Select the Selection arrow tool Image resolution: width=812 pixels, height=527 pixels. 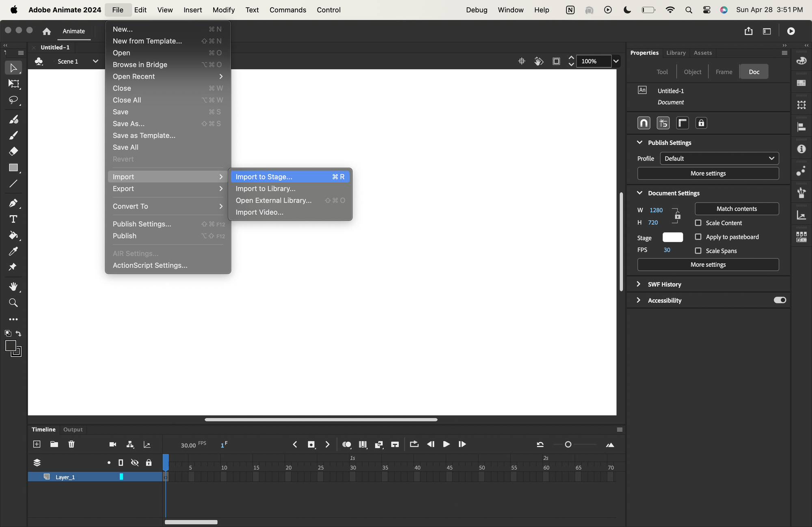13,68
